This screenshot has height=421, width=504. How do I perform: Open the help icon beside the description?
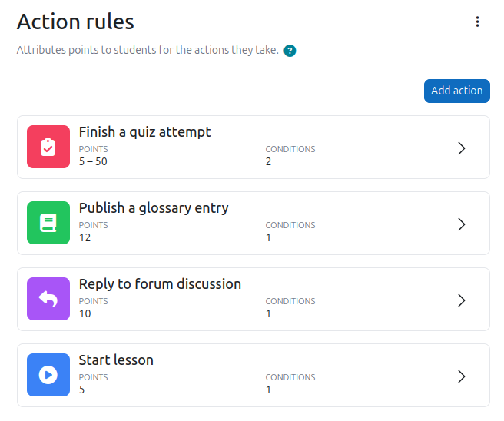tap(290, 51)
